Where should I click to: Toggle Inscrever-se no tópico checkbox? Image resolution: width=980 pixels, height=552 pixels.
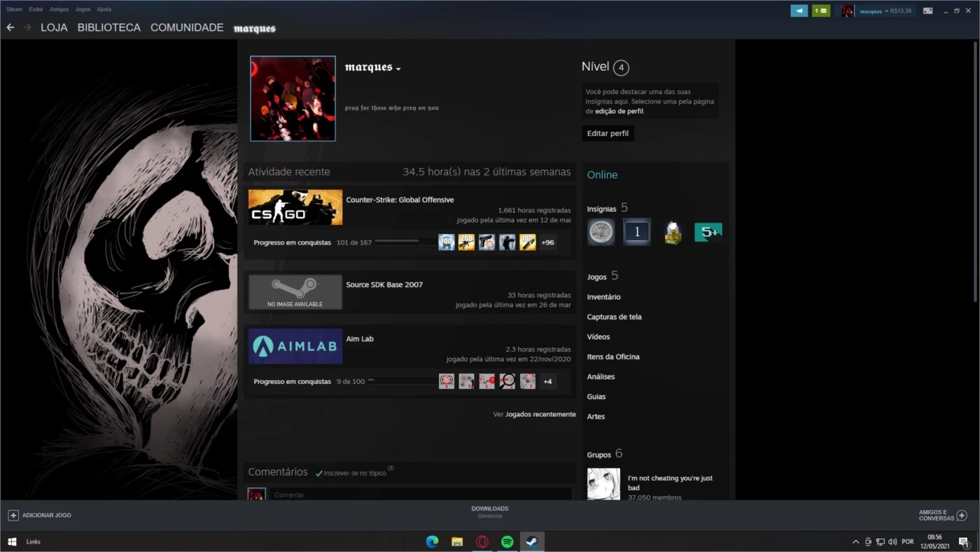(x=319, y=474)
